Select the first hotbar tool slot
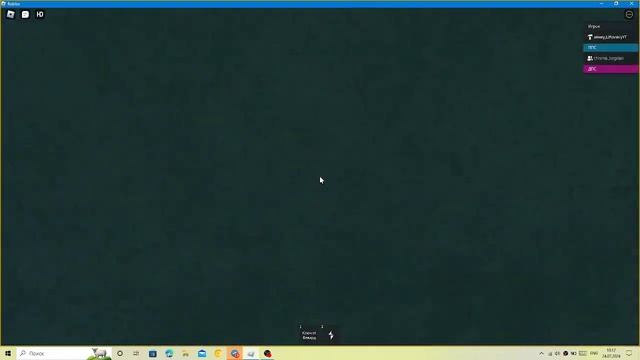 pos(309,335)
